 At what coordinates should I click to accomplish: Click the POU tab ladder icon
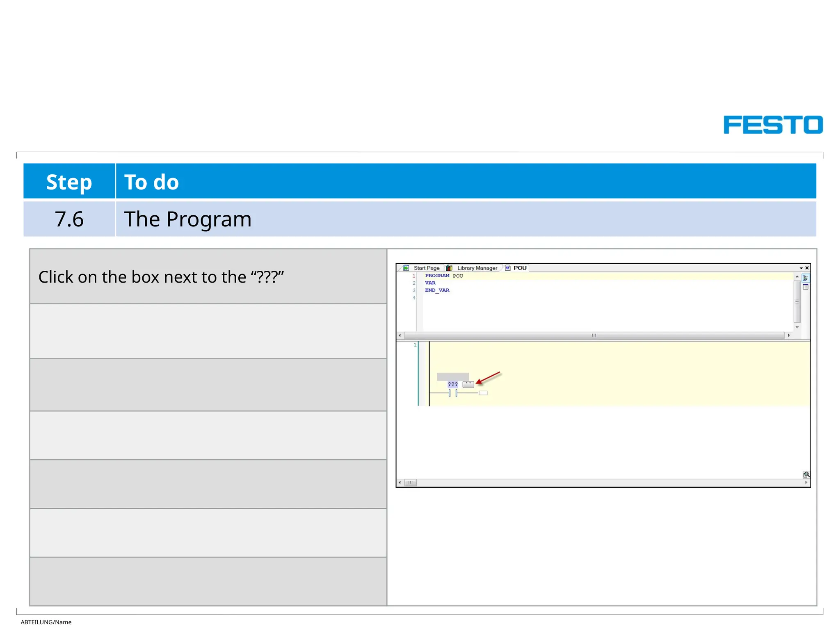click(x=508, y=268)
